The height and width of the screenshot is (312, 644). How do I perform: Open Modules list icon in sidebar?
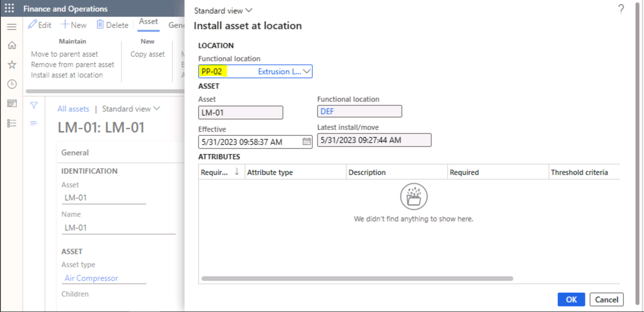(12, 123)
